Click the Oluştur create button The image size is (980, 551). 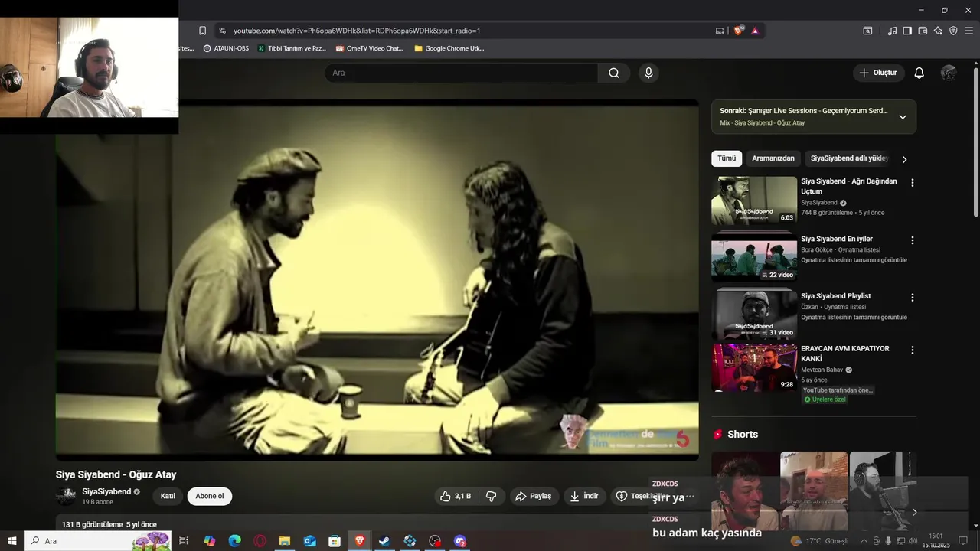pos(878,73)
